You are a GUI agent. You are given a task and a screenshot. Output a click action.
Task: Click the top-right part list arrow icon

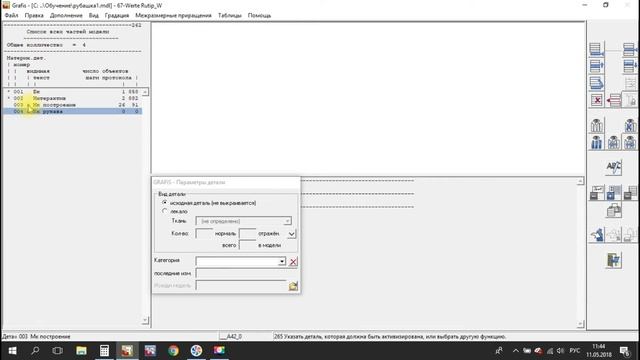630,49
